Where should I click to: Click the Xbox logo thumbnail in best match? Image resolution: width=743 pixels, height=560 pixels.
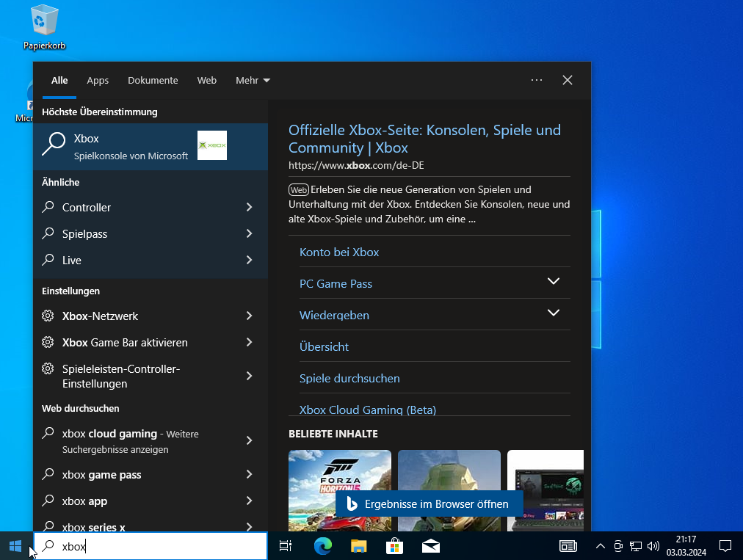(x=211, y=145)
